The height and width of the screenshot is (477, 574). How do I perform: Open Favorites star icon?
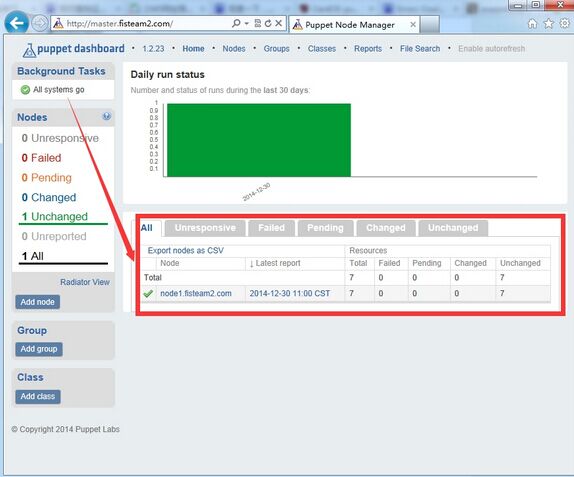coord(548,24)
